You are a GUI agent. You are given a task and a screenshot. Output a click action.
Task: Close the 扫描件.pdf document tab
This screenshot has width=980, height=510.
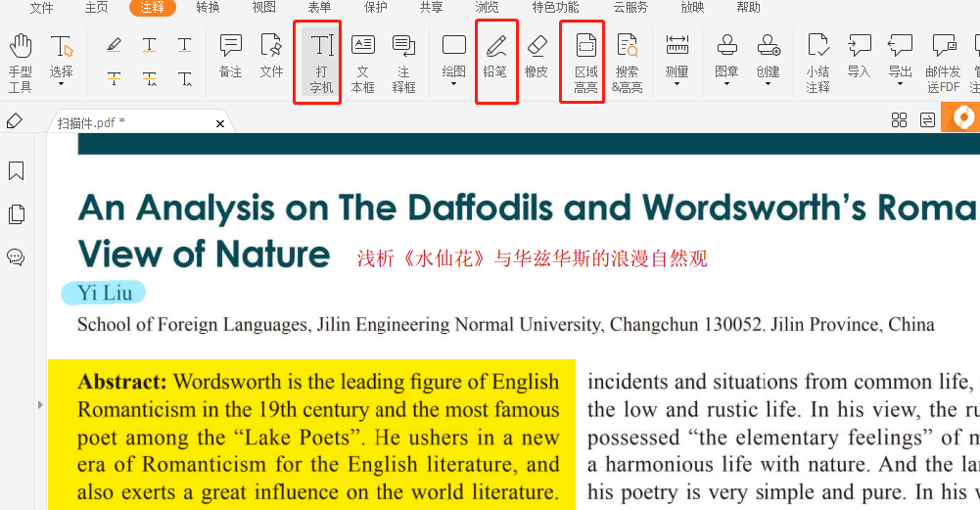click(220, 123)
